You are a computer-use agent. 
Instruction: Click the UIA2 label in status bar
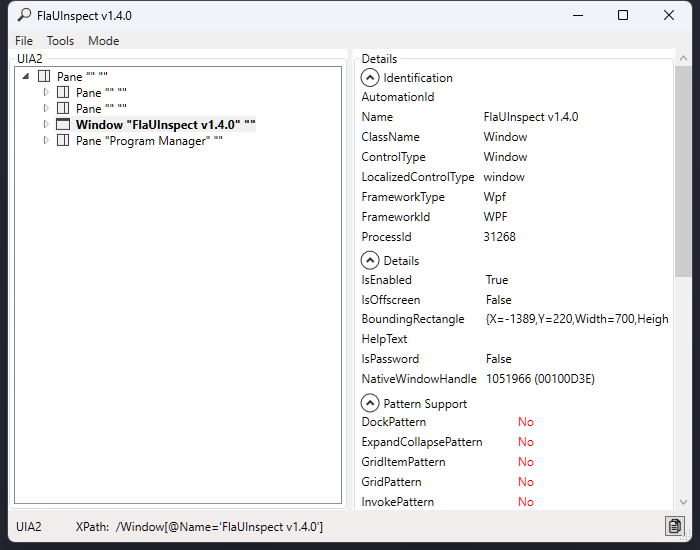click(x=29, y=527)
